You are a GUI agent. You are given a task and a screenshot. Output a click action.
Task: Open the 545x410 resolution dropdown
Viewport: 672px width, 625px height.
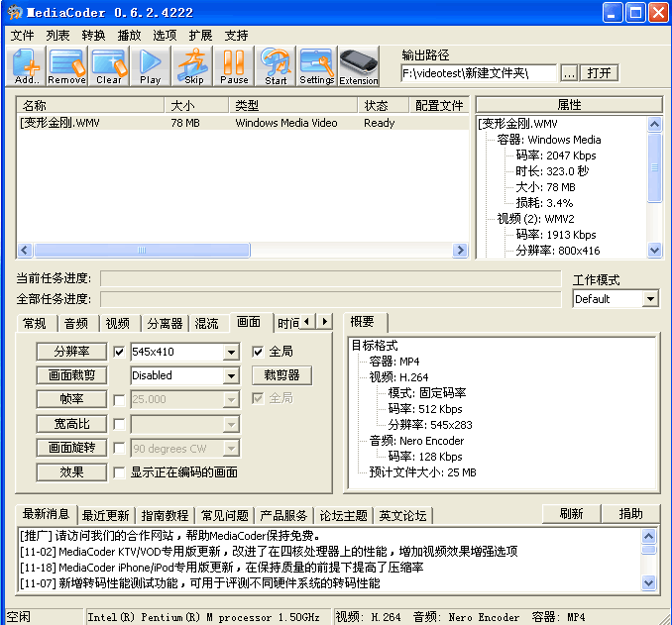pos(231,352)
